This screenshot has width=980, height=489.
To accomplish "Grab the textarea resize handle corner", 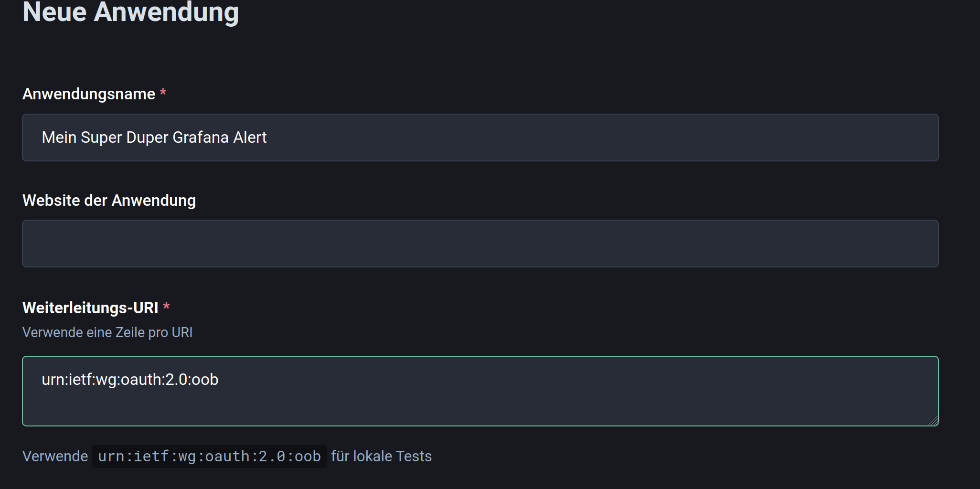I will (933, 421).
